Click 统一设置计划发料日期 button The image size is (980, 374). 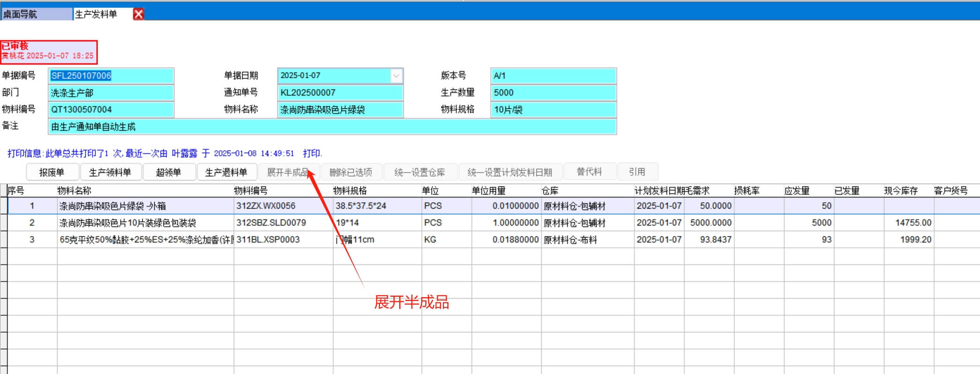coord(509,172)
